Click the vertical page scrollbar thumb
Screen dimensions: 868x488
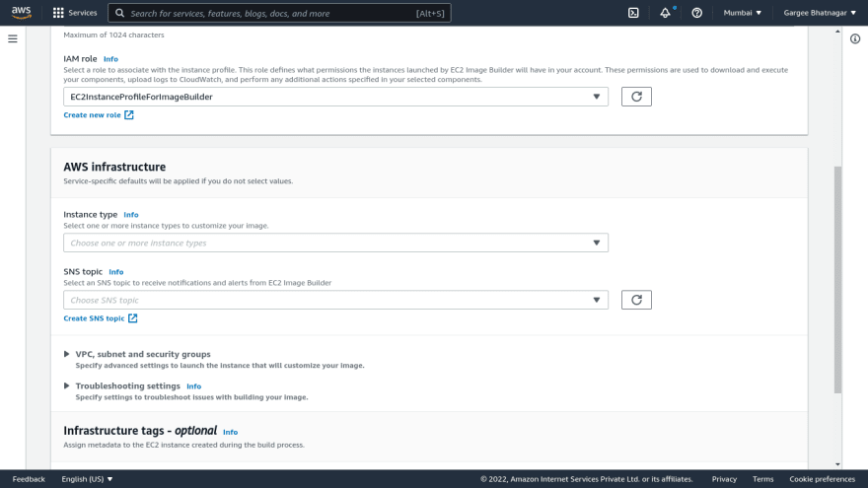[x=837, y=279]
